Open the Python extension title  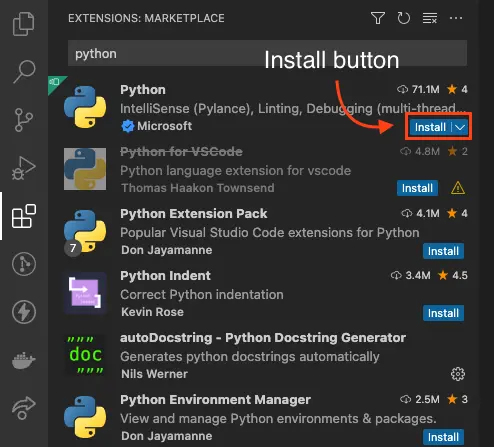click(x=143, y=90)
